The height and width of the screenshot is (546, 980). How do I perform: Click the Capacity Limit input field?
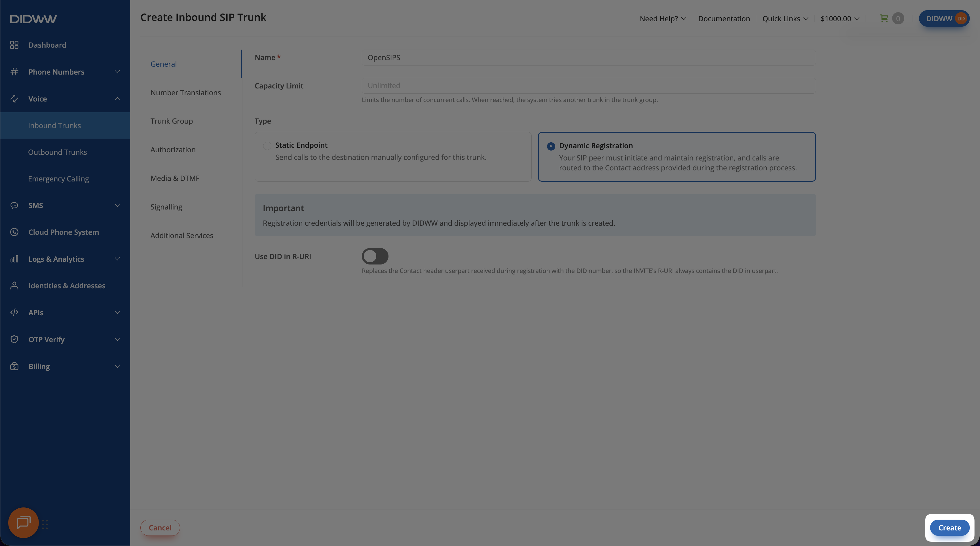(x=588, y=86)
